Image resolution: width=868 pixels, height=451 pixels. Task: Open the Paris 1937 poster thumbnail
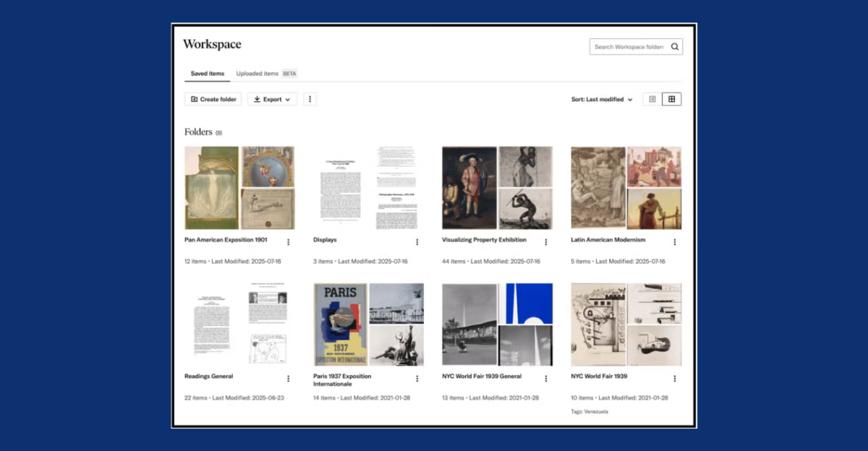340,325
